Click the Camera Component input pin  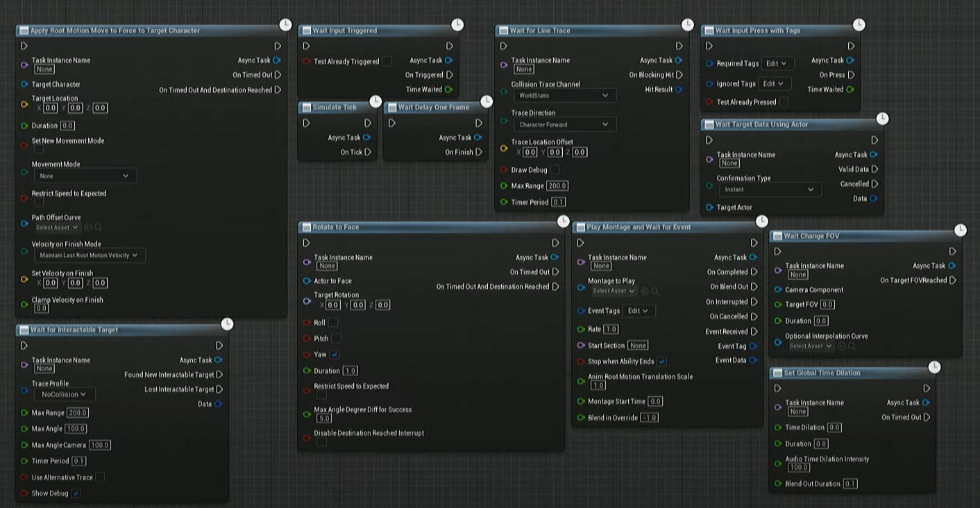click(x=778, y=290)
